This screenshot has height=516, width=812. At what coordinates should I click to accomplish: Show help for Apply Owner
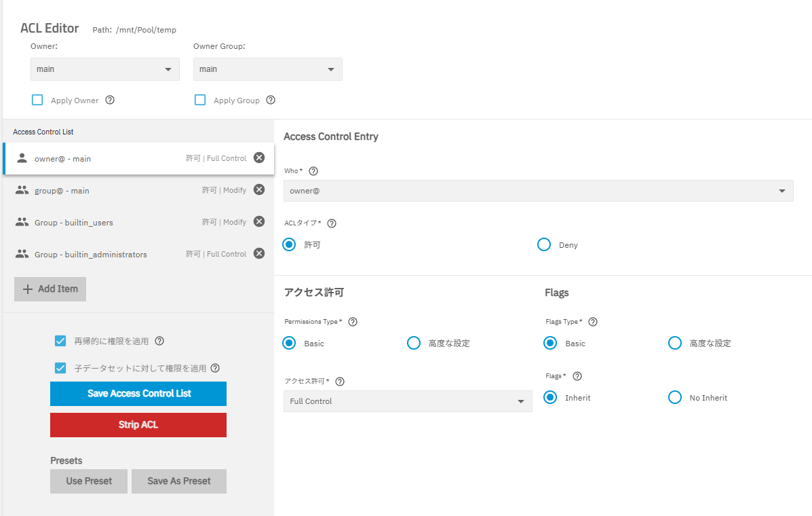tap(110, 100)
